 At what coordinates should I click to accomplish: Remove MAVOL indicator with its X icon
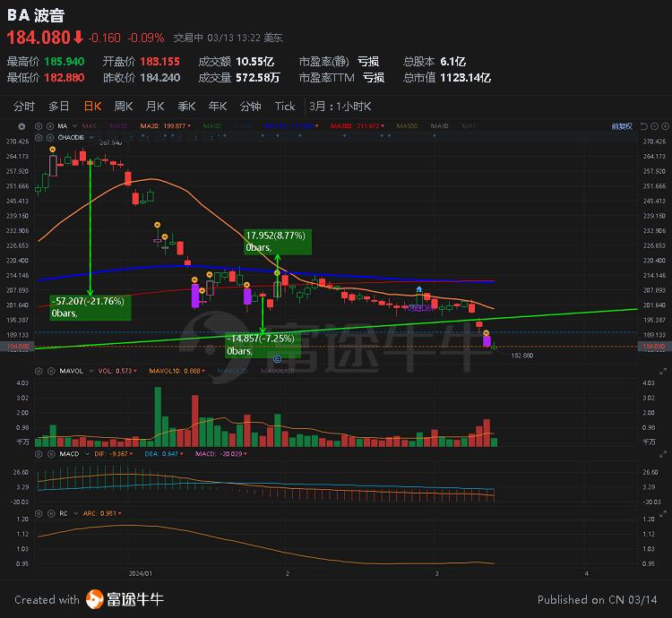tap(50, 371)
